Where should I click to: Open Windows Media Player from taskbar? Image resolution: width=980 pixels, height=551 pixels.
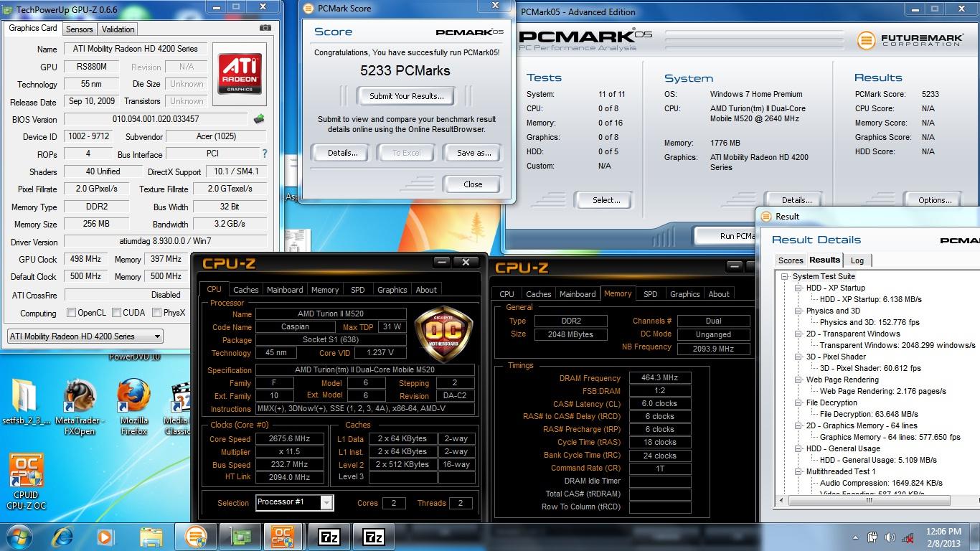pos(105,536)
